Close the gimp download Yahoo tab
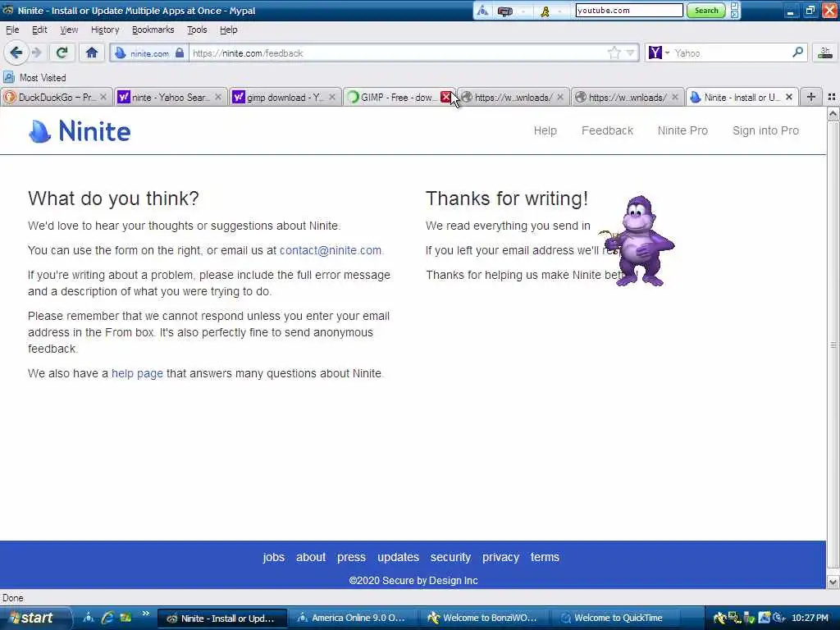Screen dimensions: 840x630 click(332, 97)
